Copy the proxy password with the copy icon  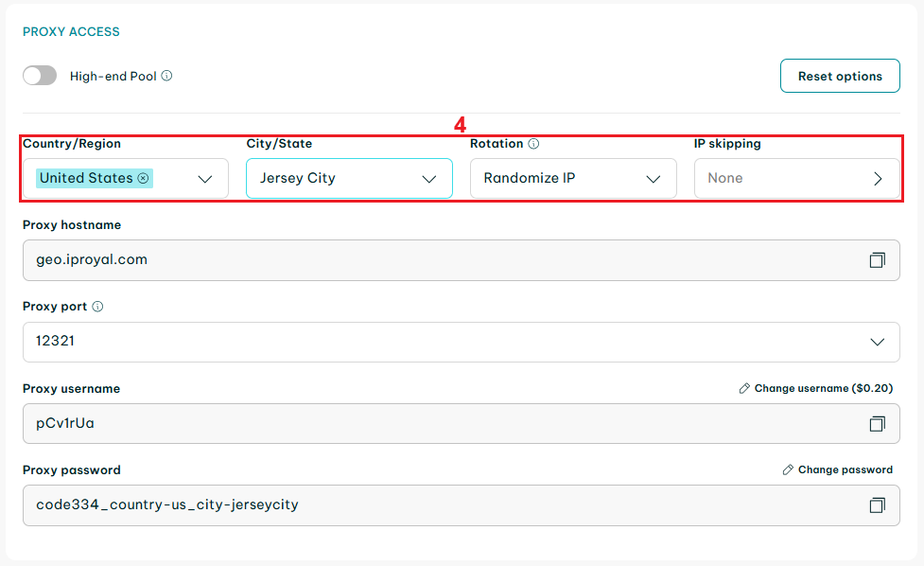coord(877,505)
